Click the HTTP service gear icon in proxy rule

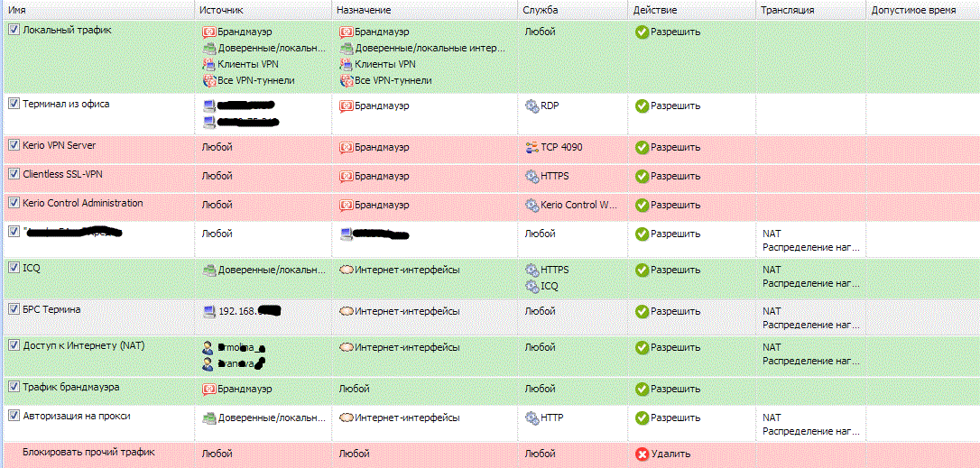[532, 417]
